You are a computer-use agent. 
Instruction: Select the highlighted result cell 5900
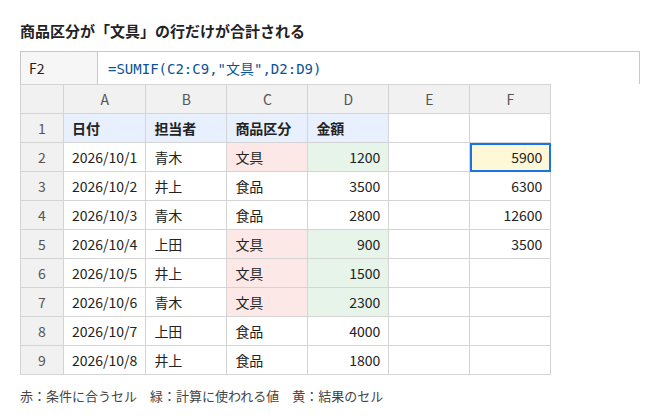point(510,157)
